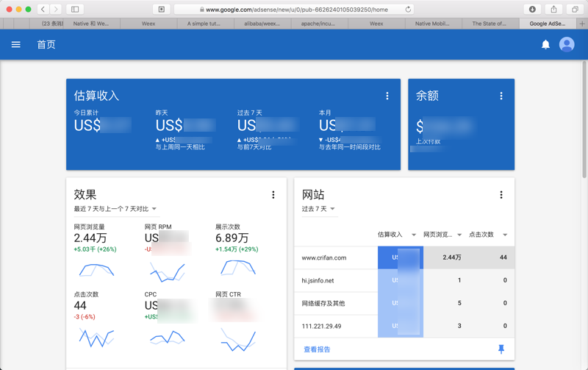588x370 pixels.
Task: Pin the 网站 card
Action: (x=501, y=349)
